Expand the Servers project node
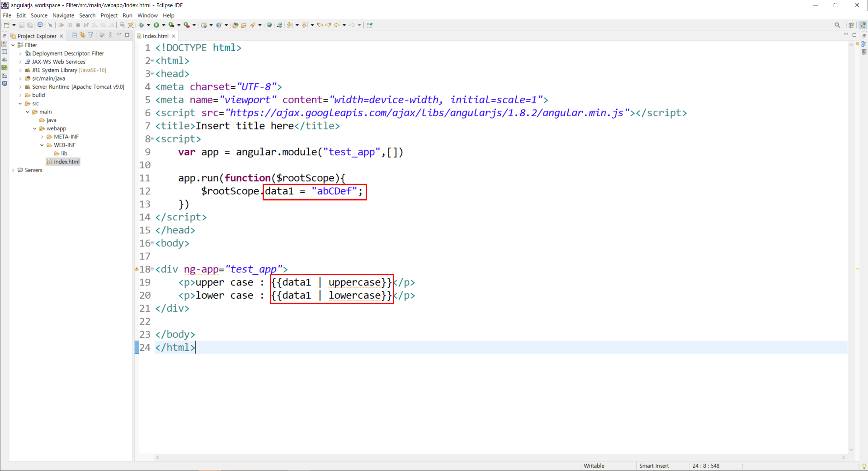Viewport: 868px width, 471px height. tap(13, 170)
